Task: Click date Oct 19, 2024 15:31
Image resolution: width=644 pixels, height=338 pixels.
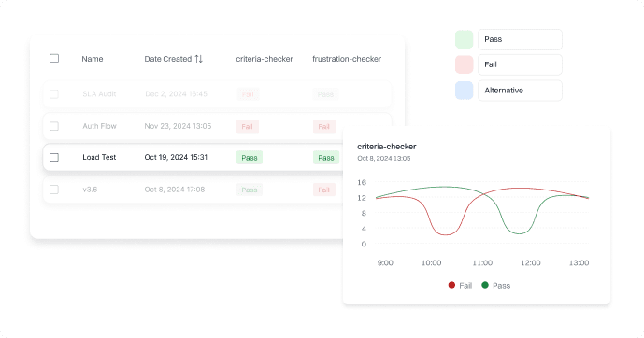Action: (x=176, y=157)
